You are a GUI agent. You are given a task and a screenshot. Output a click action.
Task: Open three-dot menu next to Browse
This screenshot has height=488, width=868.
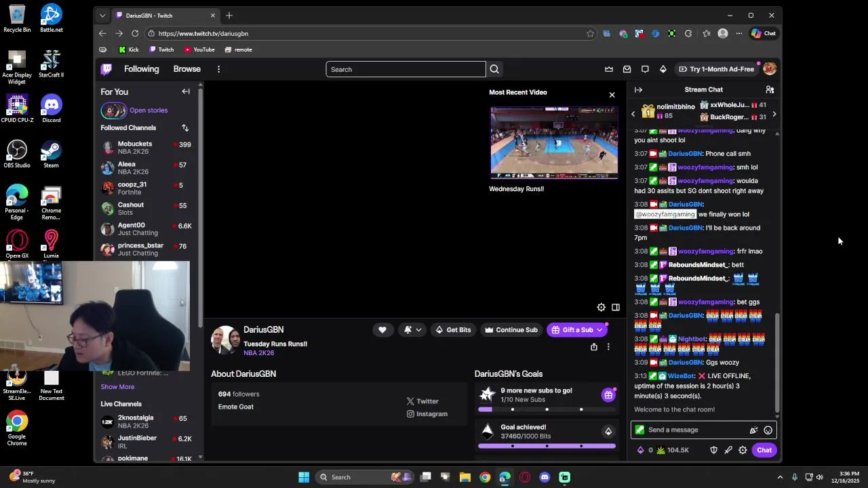(x=218, y=69)
